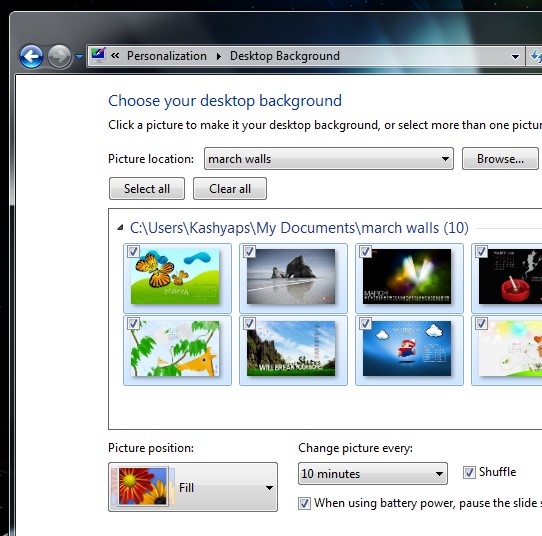
Task: Click the Clear all button
Action: (x=230, y=189)
